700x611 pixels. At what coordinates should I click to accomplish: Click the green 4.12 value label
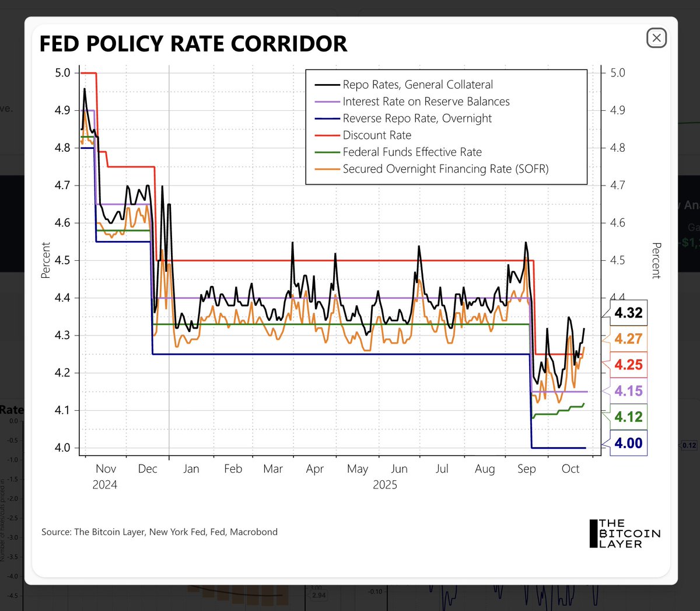click(x=628, y=417)
